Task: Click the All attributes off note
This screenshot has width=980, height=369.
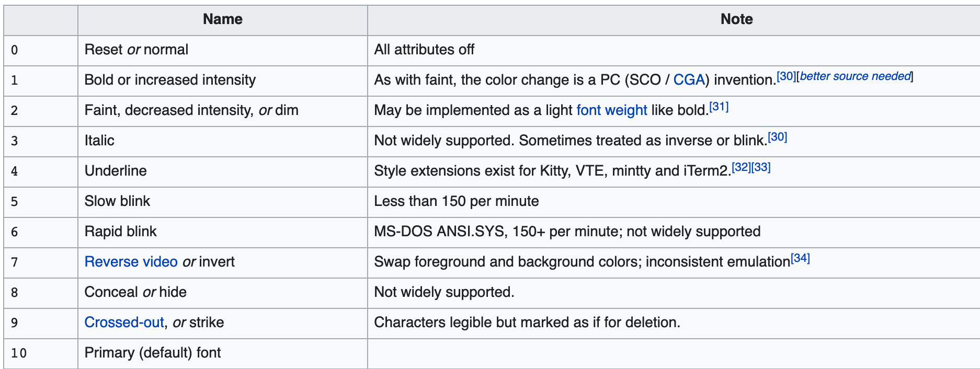Action: pyautogui.click(x=424, y=50)
